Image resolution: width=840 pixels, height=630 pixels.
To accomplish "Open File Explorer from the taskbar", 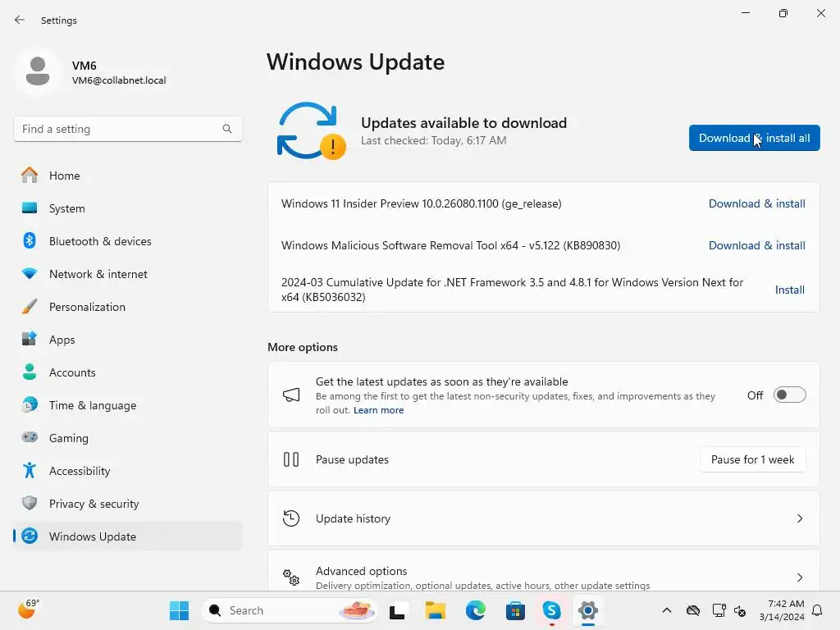I will 436,610.
